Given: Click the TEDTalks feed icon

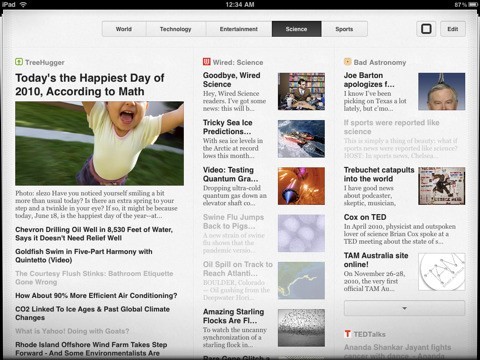Looking at the screenshot, I should [x=348, y=334].
